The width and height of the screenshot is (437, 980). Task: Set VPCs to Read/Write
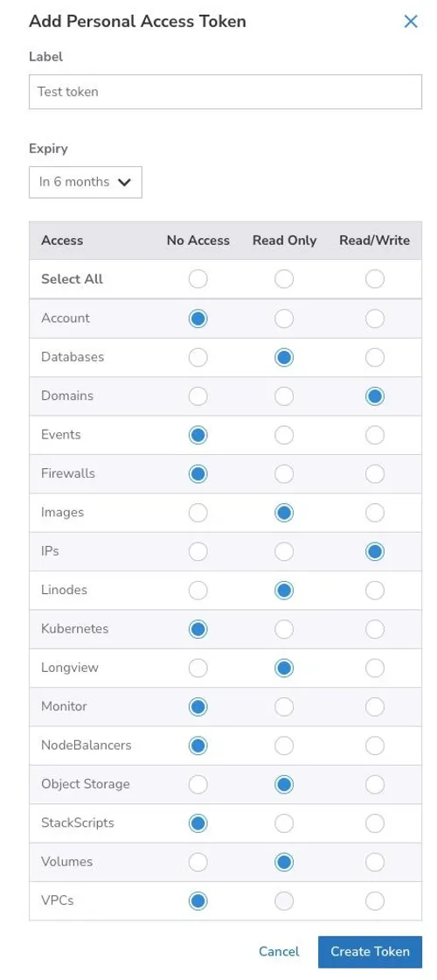(x=375, y=900)
